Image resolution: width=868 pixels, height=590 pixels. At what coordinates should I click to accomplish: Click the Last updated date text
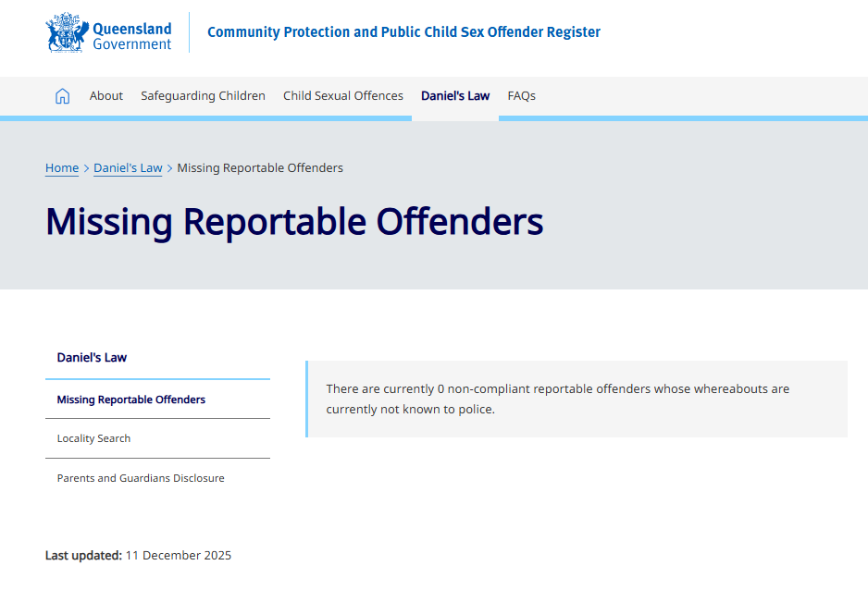pyautogui.click(x=137, y=555)
